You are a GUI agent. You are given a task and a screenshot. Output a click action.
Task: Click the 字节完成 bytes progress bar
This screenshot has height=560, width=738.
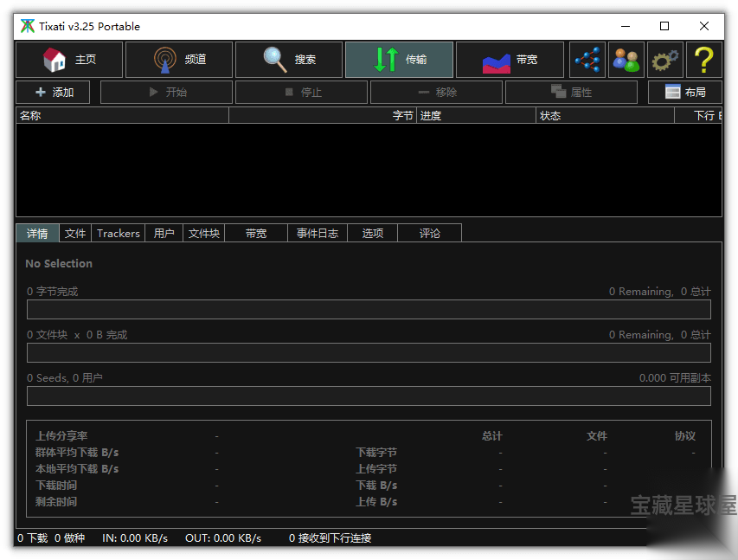point(369,310)
